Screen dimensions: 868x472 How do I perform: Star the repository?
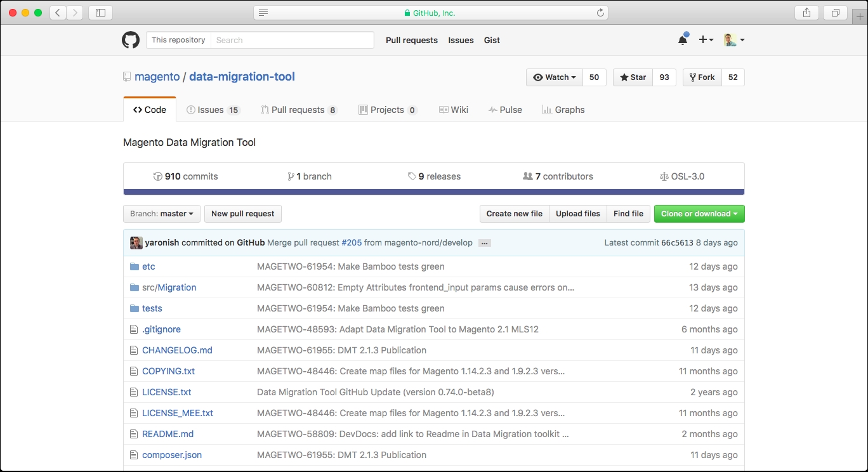[633, 77]
